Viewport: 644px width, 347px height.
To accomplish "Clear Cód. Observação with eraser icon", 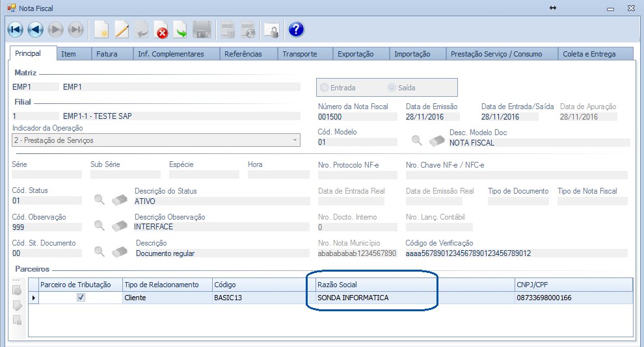I will coord(120,225).
